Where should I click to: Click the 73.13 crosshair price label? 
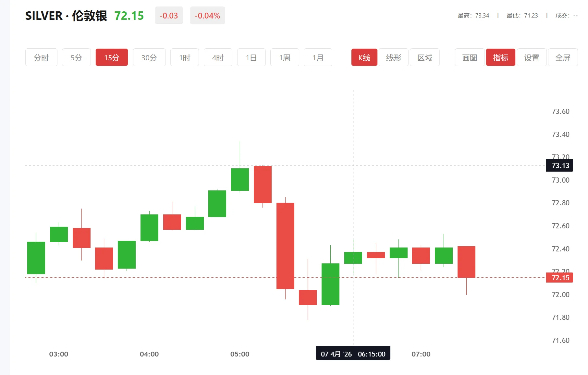tap(560, 165)
